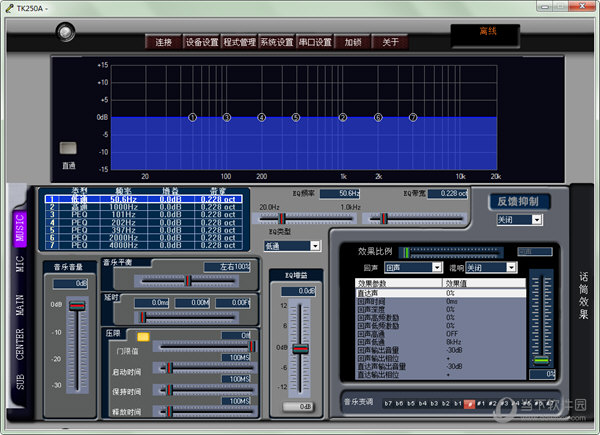The height and width of the screenshot is (435, 600).
Task: Click the balance field showing 左右100%
Action: tap(227, 267)
